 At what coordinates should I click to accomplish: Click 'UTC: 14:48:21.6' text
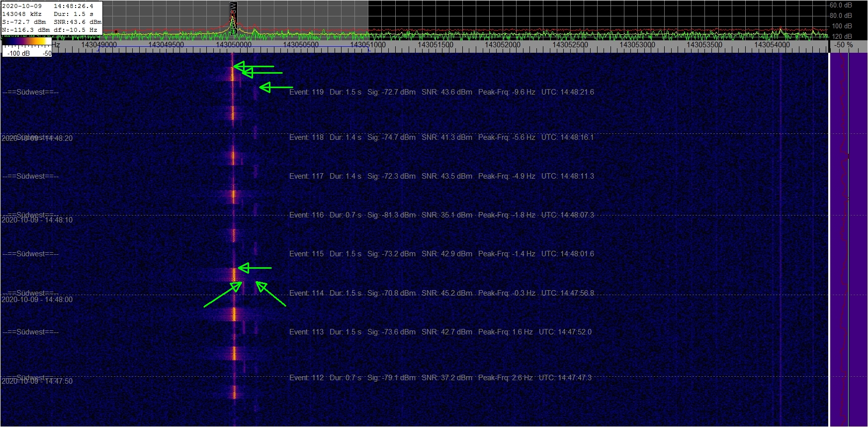click(x=568, y=92)
